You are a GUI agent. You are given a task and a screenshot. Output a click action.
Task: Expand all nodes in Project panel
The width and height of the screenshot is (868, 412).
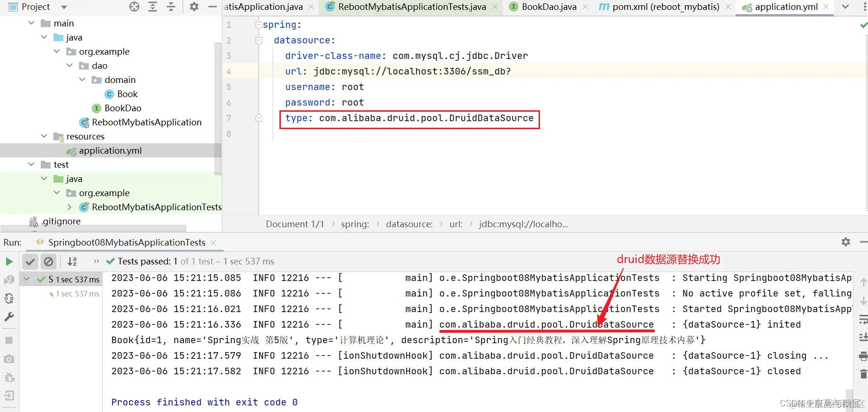[x=153, y=7]
